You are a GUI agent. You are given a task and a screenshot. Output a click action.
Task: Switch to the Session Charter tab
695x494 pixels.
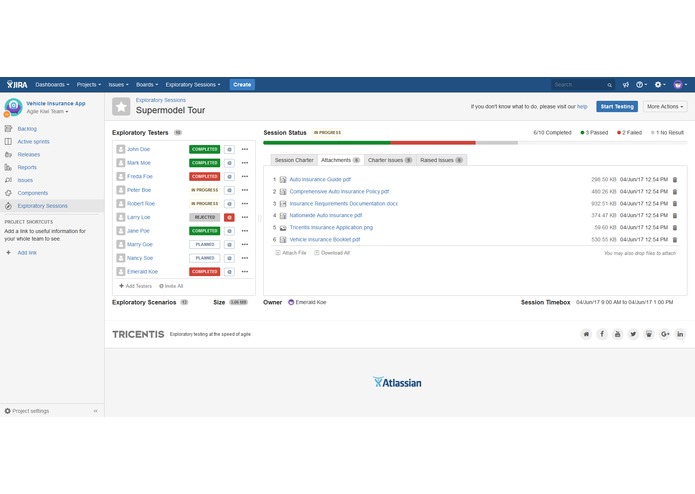pyautogui.click(x=294, y=160)
